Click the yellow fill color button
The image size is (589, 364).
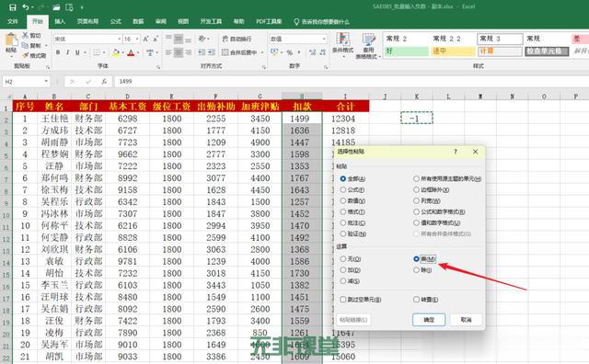point(116,52)
